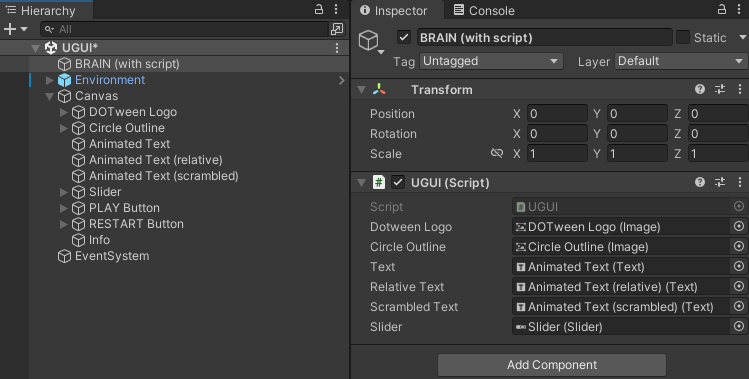Expand the Environment prefab foldout
This screenshot has height=379, width=749.
point(50,80)
